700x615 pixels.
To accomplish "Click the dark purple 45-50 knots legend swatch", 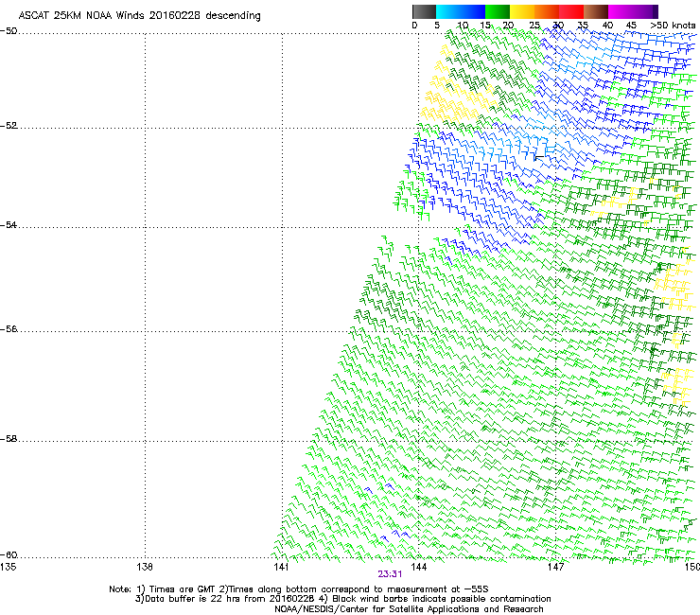I will coord(645,11).
